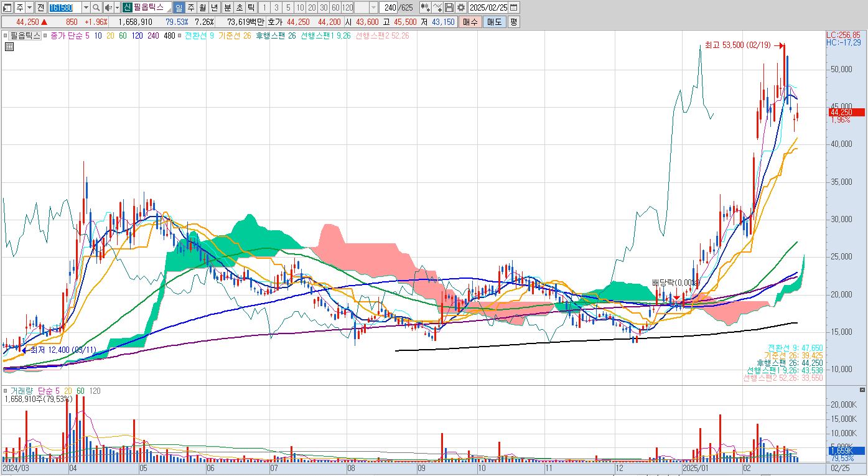The height and width of the screenshot is (476, 868).
Task: Click the green 신 badge before stock name
Action: [x=127, y=7]
